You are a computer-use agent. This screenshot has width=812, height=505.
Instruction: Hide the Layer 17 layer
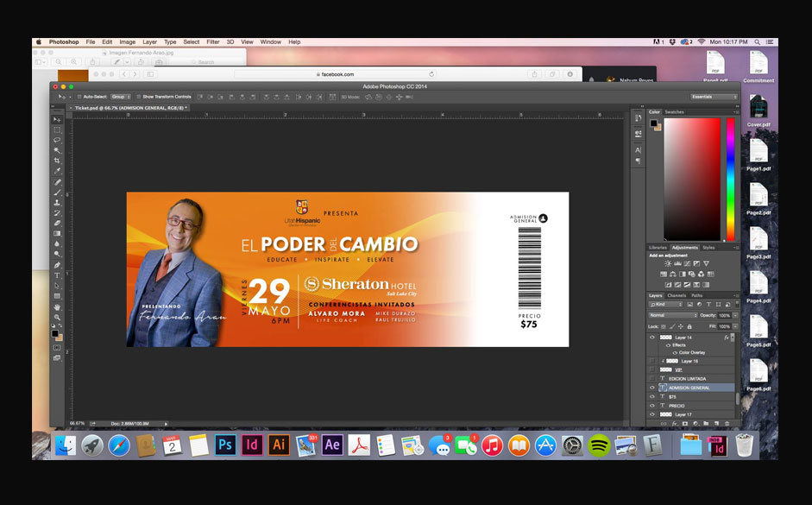coord(652,414)
